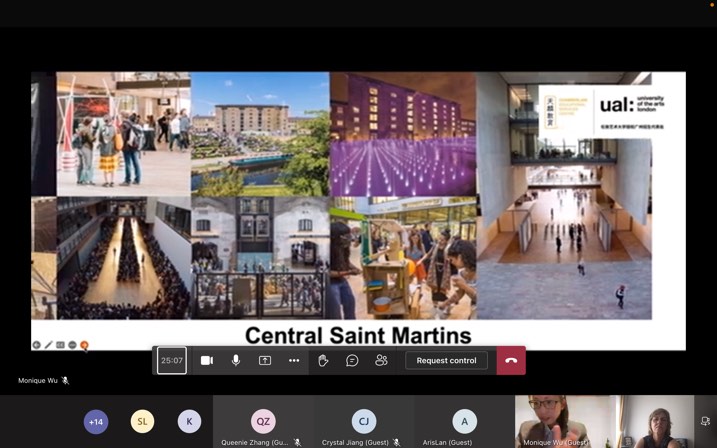This screenshot has width=717, height=448.
Task: Mute the microphone in meeting toolbar
Action: 236,361
